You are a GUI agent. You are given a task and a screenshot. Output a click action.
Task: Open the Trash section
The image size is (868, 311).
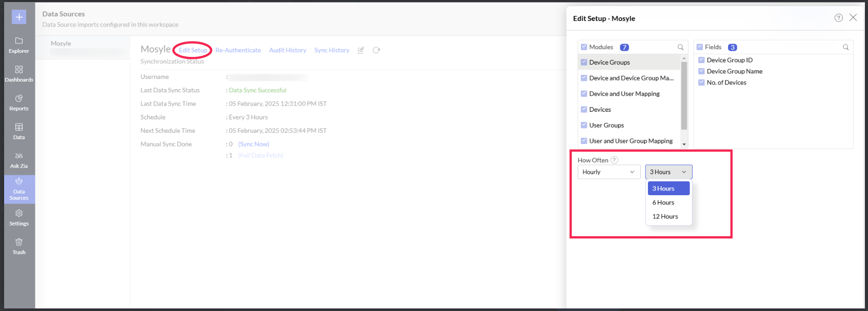coord(19,246)
